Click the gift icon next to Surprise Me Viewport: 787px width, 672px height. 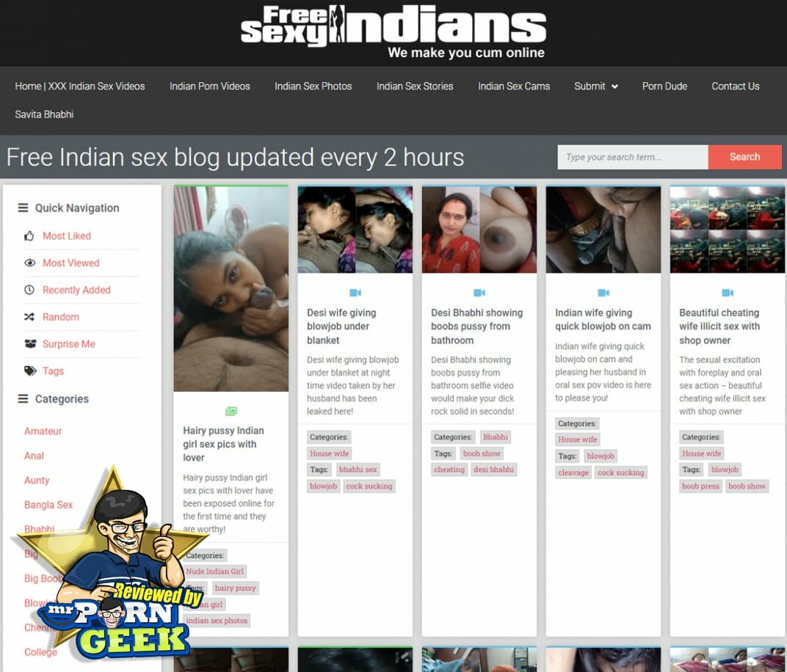(30, 344)
